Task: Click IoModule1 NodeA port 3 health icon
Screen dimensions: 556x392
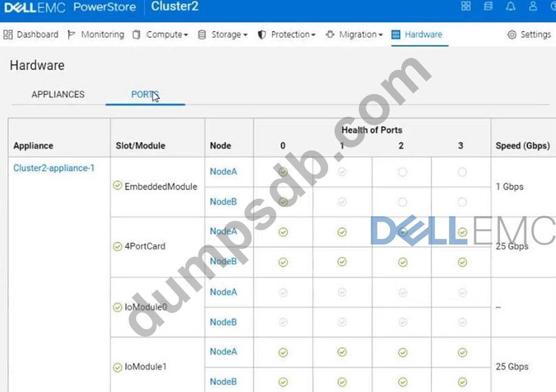Action: pyautogui.click(x=462, y=352)
